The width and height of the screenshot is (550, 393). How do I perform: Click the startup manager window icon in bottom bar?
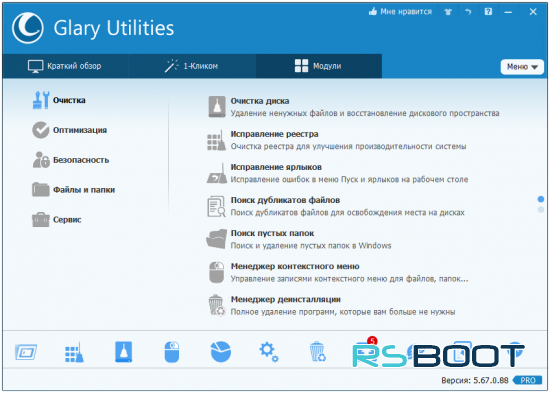click(x=26, y=352)
